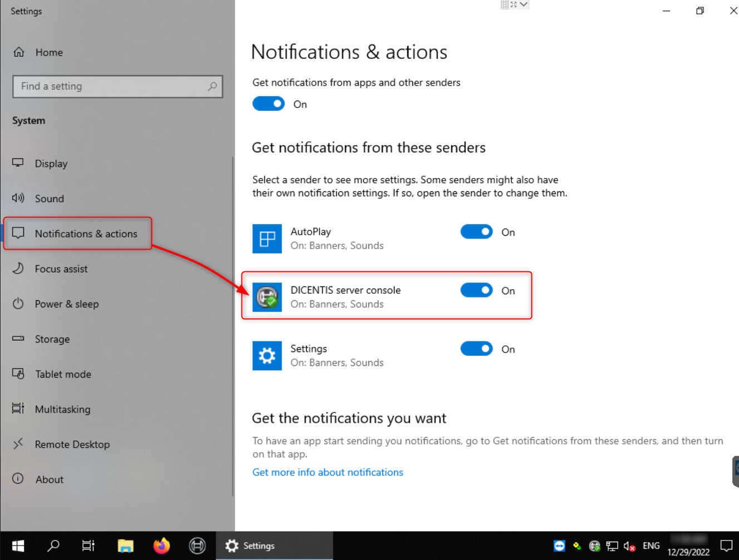739x560 pixels.
Task: Go to Focus assist settings
Action: (x=61, y=269)
